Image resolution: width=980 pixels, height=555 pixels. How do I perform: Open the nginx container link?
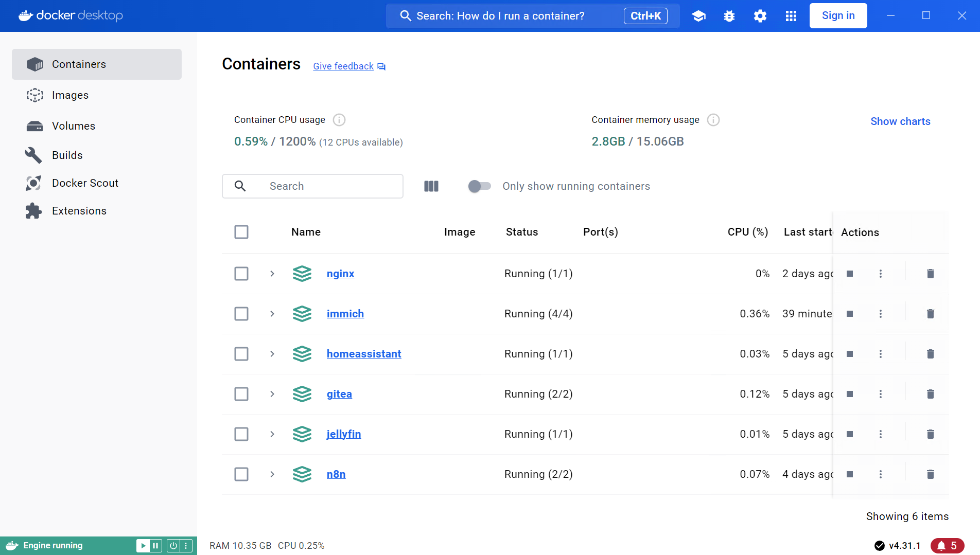(340, 274)
